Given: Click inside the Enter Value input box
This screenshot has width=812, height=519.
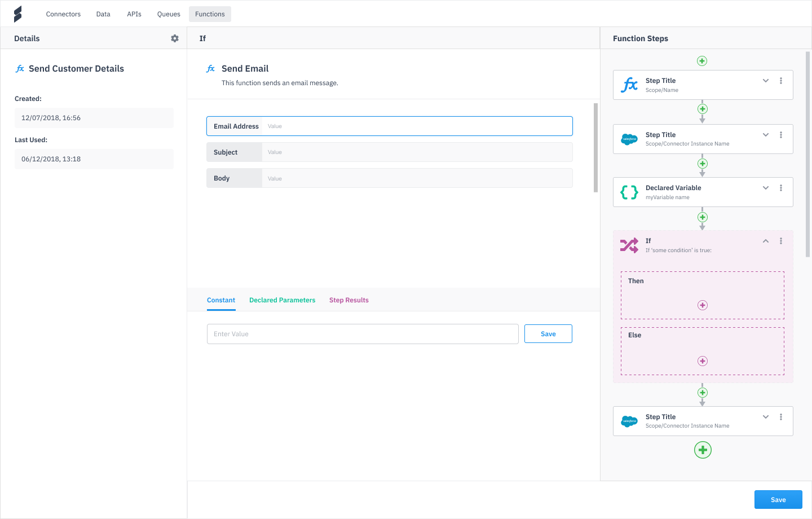Looking at the screenshot, I should 363,333.
